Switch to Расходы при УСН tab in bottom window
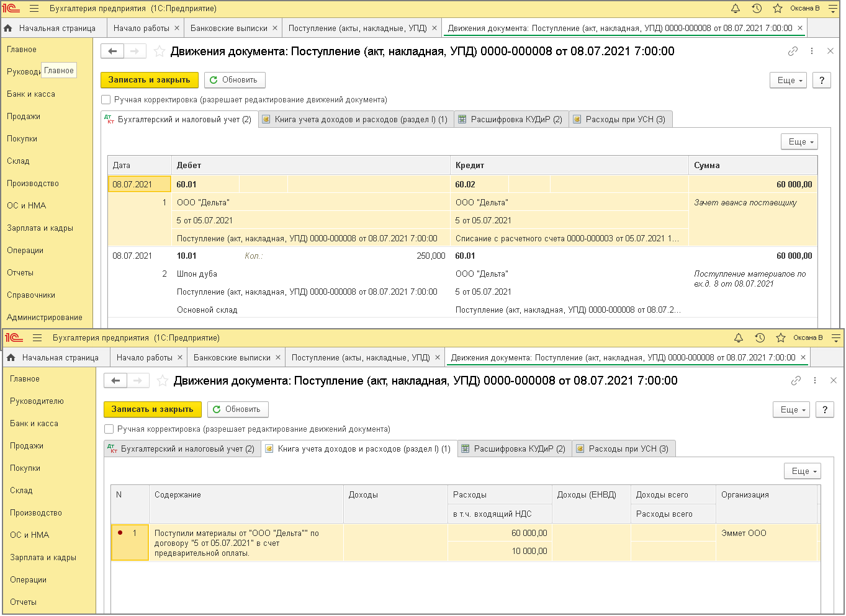The width and height of the screenshot is (846, 616). (623, 449)
